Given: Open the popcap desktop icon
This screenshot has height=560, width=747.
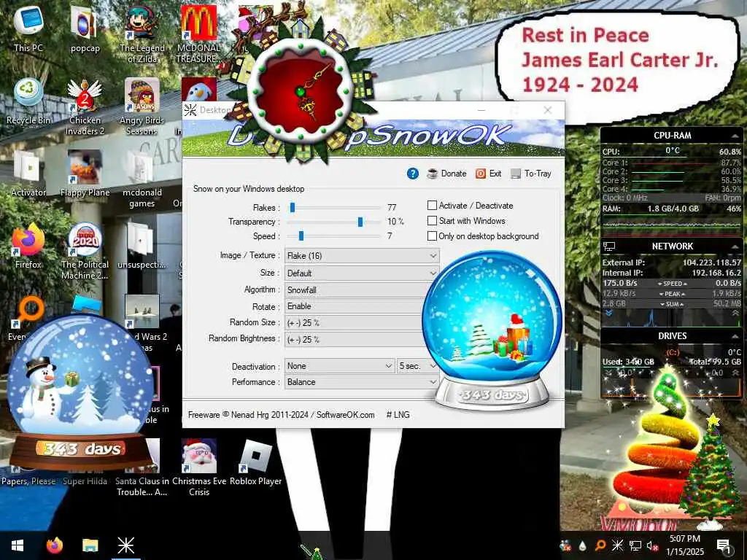Looking at the screenshot, I should (85, 29).
